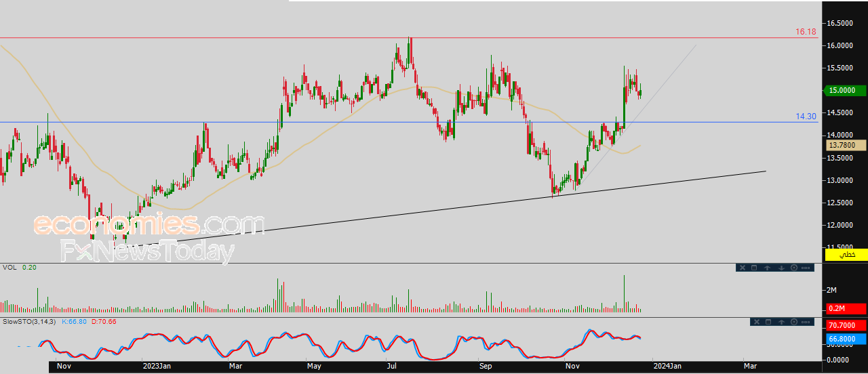Click the May date on time axis
Image resolution: width=868 pixels, height=374 pixels.
point(313,366)
